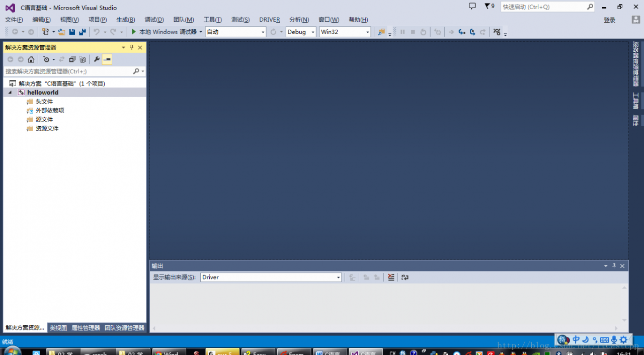Select the 头文件 folder
Viewport: 644px width, 355px height.
click(44, 102)
